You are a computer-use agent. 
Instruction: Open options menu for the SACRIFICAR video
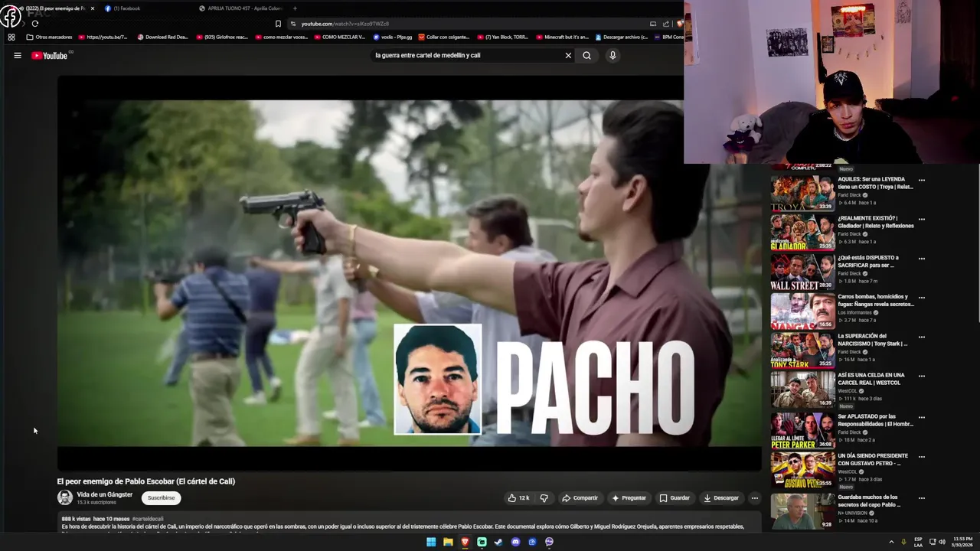(x=921, y=259)
